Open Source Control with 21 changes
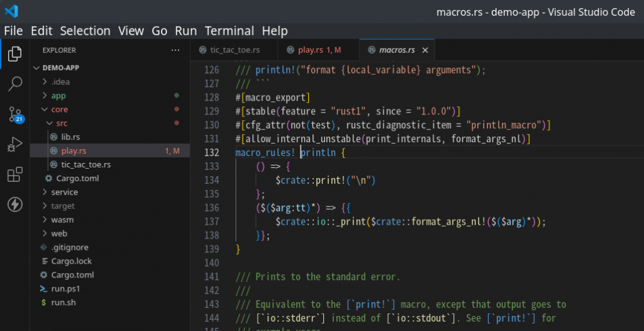Screen dimensions: 644x331 click(x=16, y=115)
